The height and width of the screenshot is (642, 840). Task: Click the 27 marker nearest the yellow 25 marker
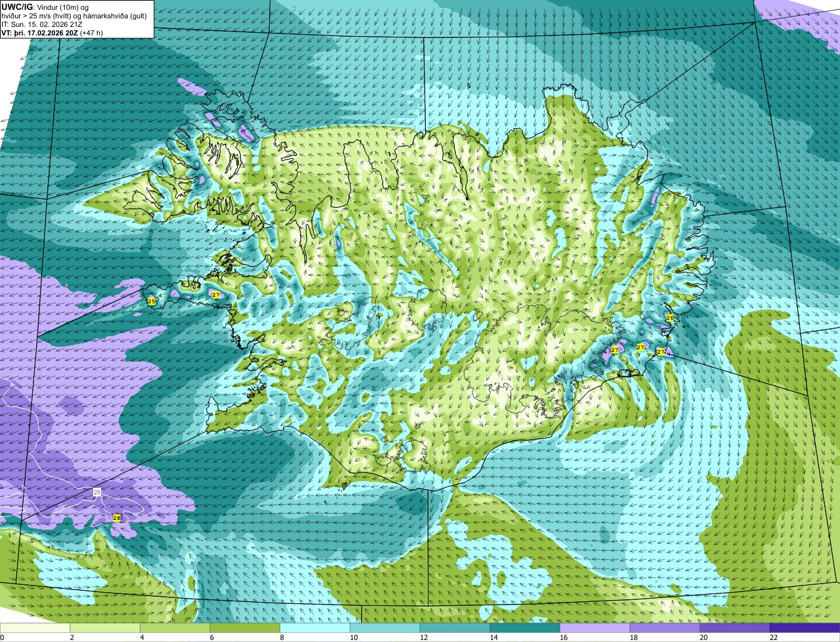215,295
